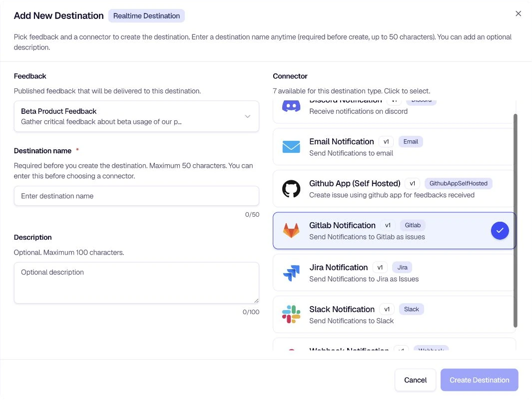The image size is (532, 400).
Task: Click v1 badge on Github App
Action: (x=412, y=184)
